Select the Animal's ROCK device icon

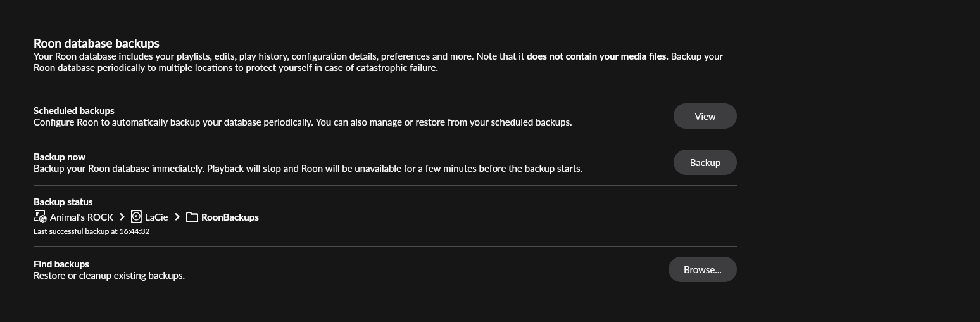pyautogui.click(x=41, y=217)
